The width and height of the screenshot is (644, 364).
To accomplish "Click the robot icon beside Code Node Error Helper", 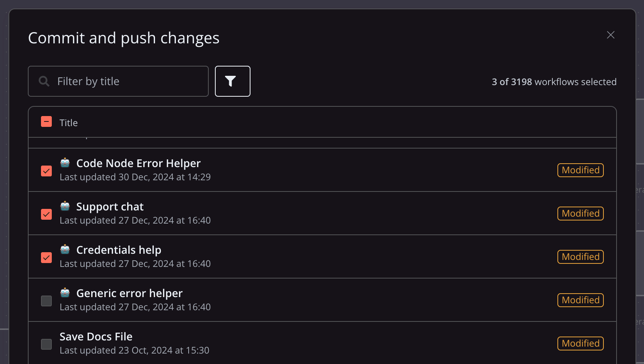I will pyautogui.click(x=65, y=162).
